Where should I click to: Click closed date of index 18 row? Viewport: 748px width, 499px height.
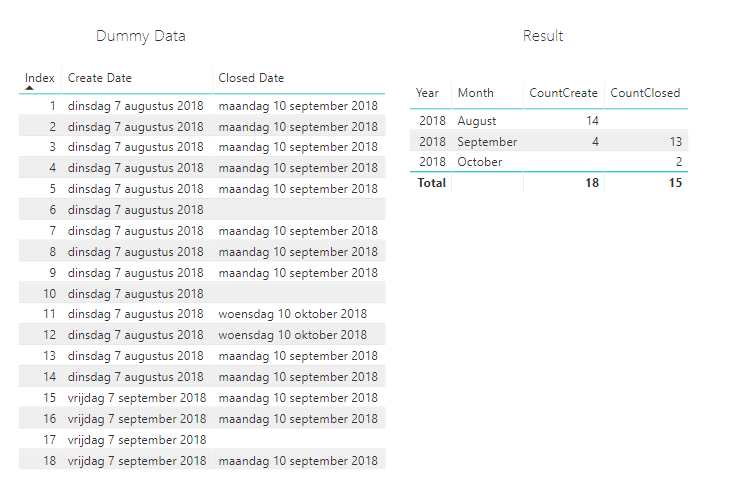tap(298, 461)
